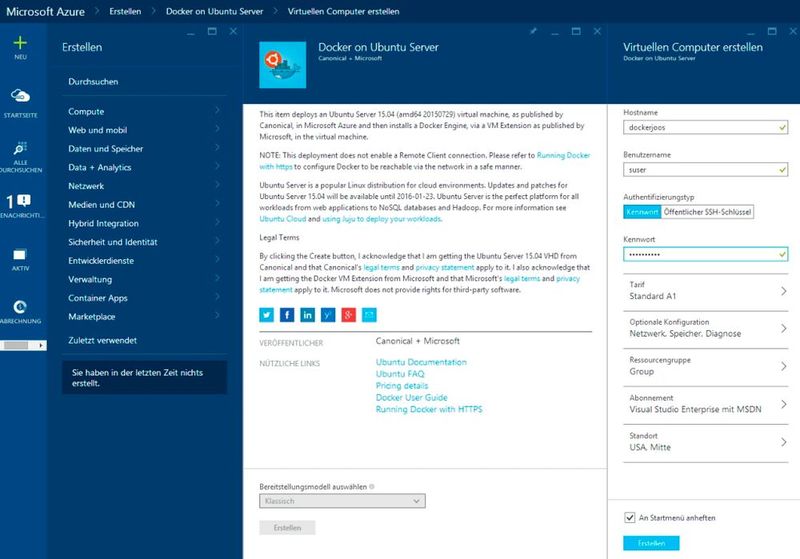The image size is (800, 559).
Task: Expand the Web und mobil category
Action: (x=144, y=130)
